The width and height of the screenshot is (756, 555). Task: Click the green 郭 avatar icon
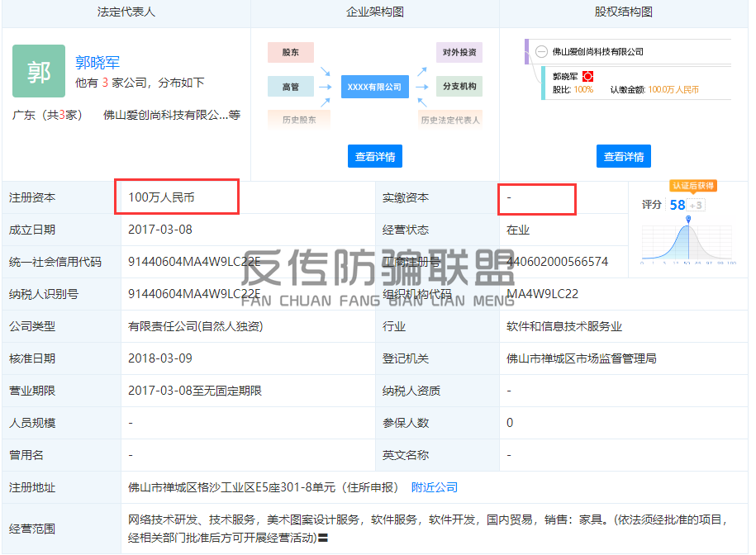(39, 72)
